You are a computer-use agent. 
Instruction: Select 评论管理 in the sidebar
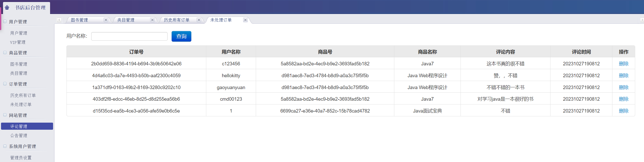pos(27,126)
